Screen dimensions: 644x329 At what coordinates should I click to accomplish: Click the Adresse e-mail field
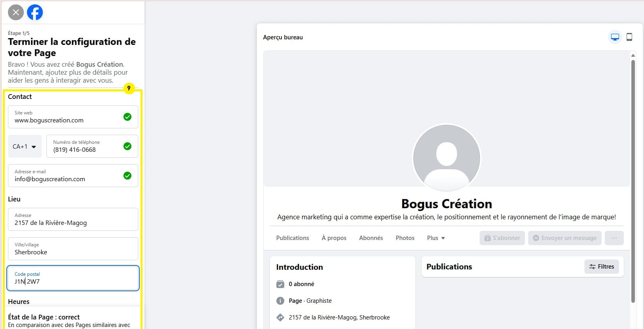coord(73,176)
